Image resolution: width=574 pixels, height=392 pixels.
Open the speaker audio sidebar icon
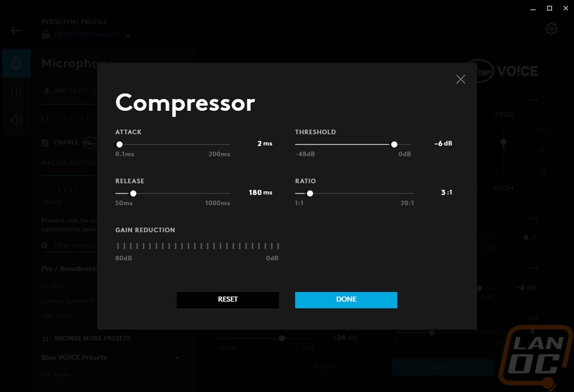coord(16,120)
